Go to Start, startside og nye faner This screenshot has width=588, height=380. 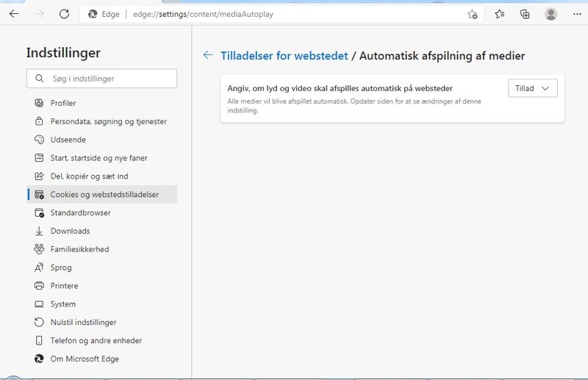pyautogui.click(x=98, y=158)
